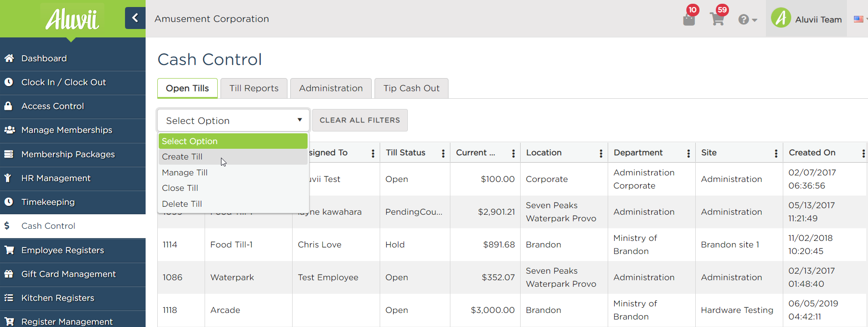Open column menu for Current column
Viewport: 868px width, 327px height.
[x=514, y=153]
